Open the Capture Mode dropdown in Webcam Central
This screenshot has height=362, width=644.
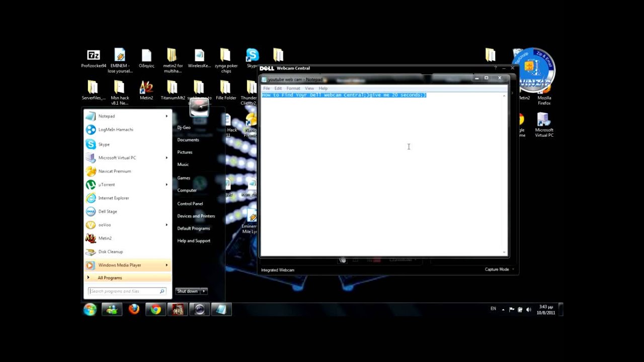click(x=499, y=269)
